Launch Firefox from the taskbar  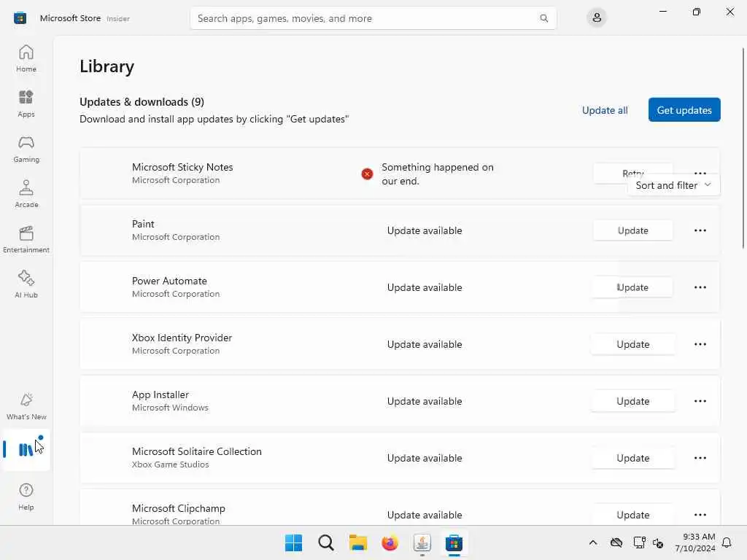390,542
